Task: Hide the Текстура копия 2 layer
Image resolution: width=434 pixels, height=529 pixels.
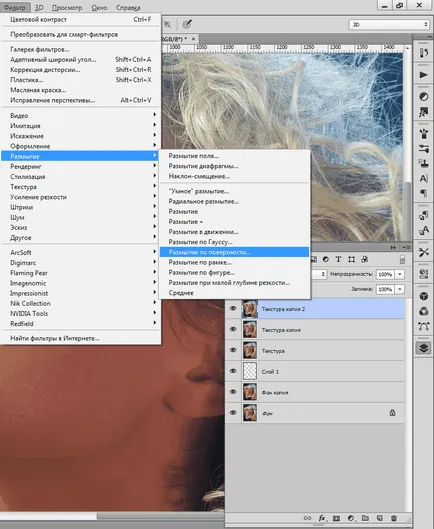Action: [x=233, y=309]
